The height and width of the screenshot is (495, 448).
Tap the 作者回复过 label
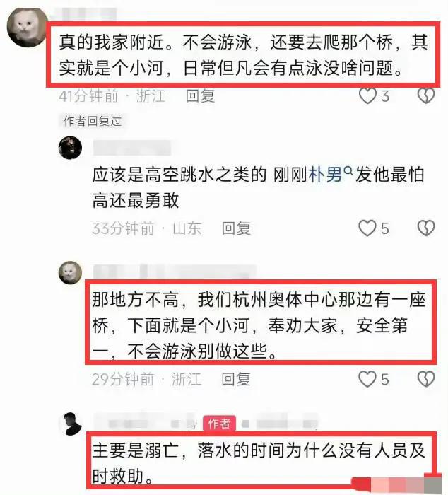[92, 121]
